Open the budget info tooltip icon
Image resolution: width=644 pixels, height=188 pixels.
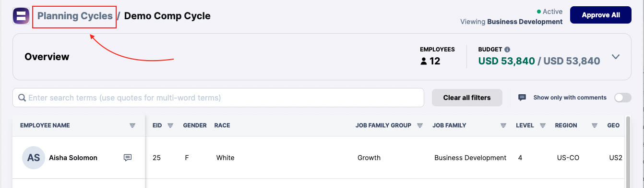click(x=507, y=50)
